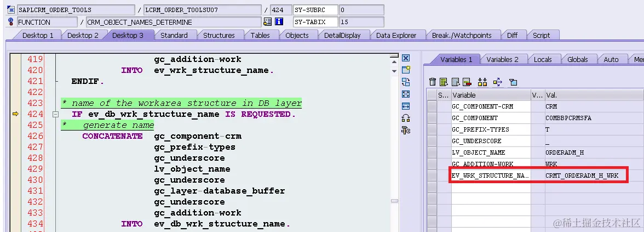Viewport: 644px width, 232px height.
Task: Click the Close Tool icon beside the source editor
Action: click(406, 58)
